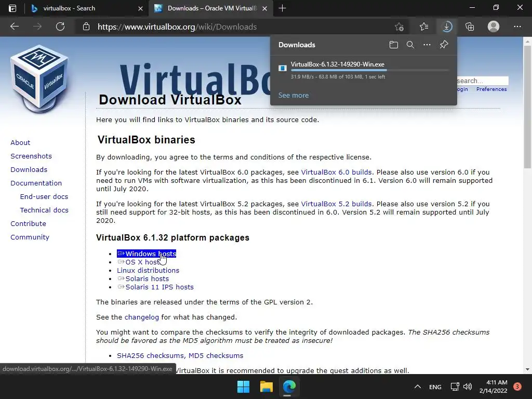
Task: Select the Downloads – Oracle VM VirtualBox tab
Action: (212, 8)
